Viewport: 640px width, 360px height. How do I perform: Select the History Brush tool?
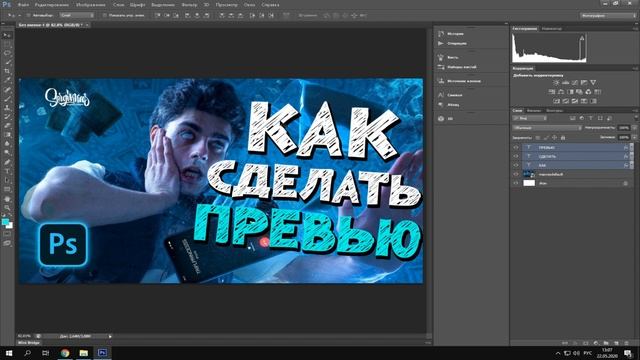pos(7,116)
